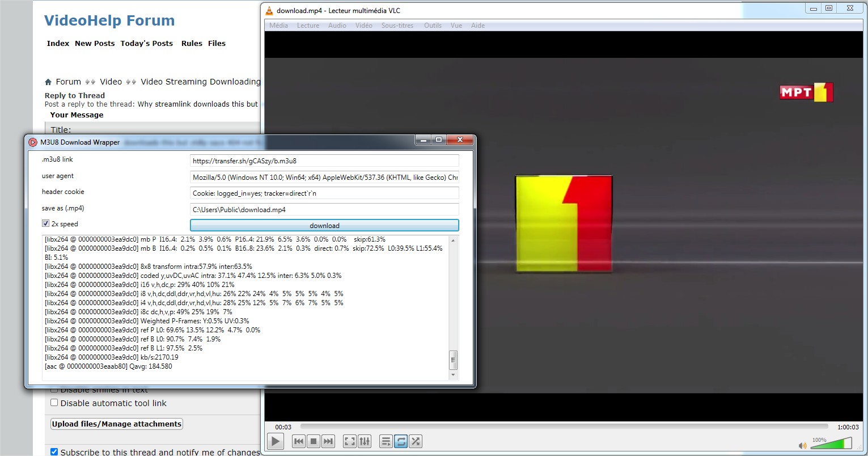868x456 pixels.
Task: Click the VLC seek bar
Action: (x=564, y=427)
